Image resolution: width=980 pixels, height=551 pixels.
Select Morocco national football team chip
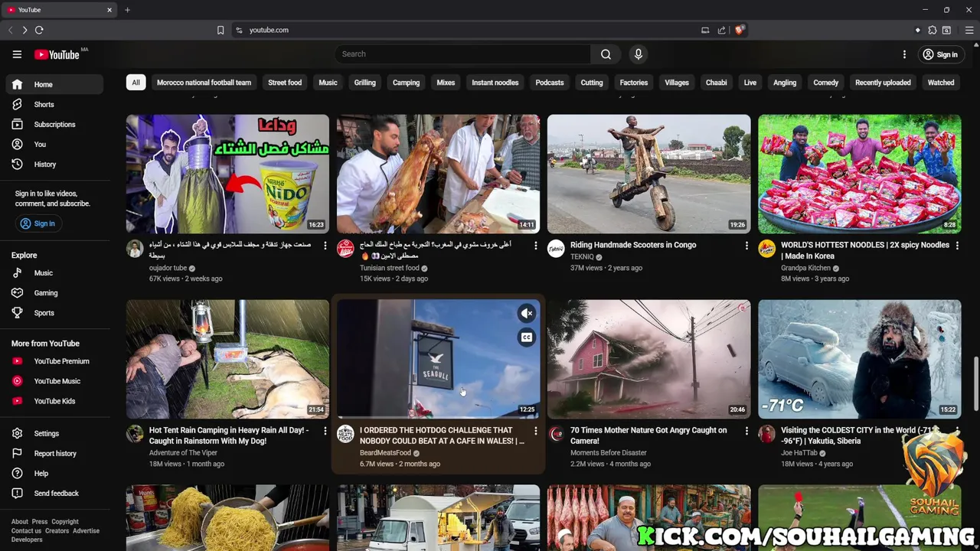(x=204, y=83)
